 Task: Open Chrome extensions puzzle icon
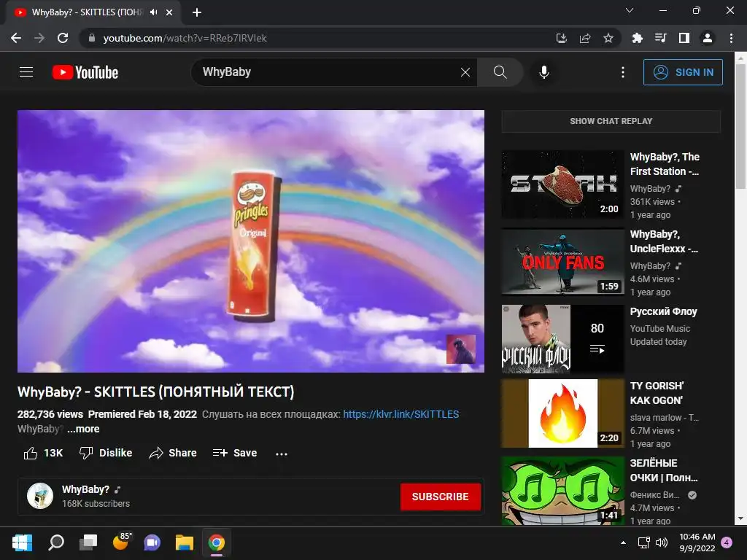637,38
